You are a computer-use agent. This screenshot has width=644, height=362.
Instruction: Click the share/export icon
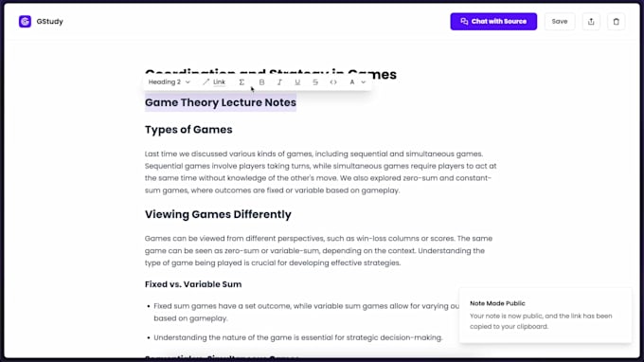[591, 22]
